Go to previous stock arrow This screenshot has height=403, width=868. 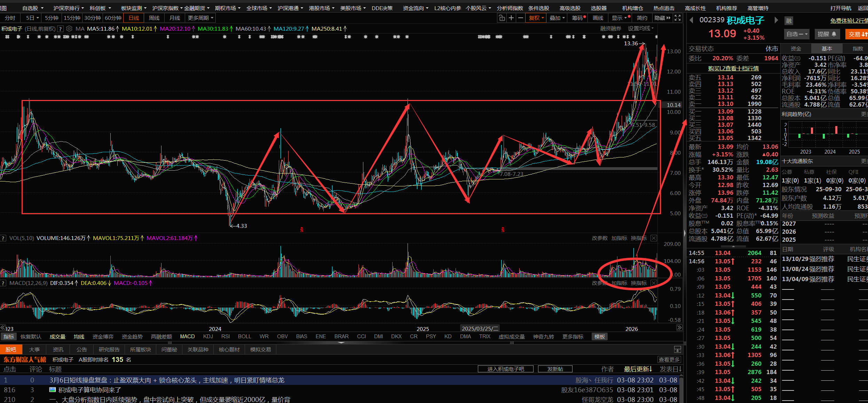pyautogui.click(x=691, y=20)
